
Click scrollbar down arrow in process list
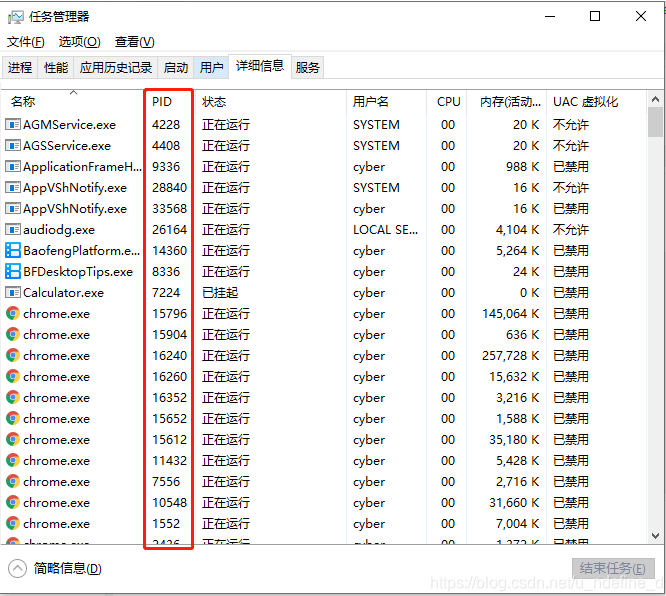tap(655, 536)
